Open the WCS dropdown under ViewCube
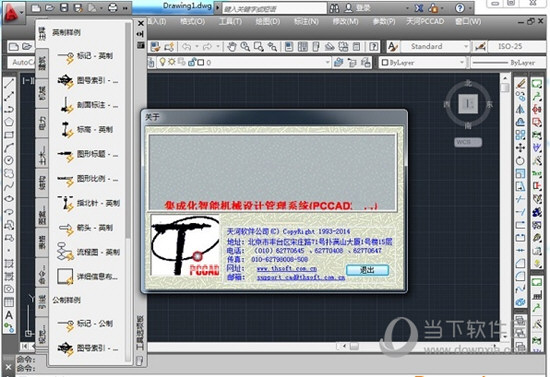Image resolution: width=550 pixels, height=377 pixels. pos(468,142)
